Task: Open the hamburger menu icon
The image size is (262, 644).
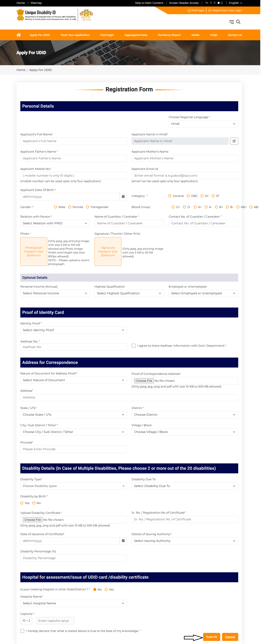Action: click(232, 22)
